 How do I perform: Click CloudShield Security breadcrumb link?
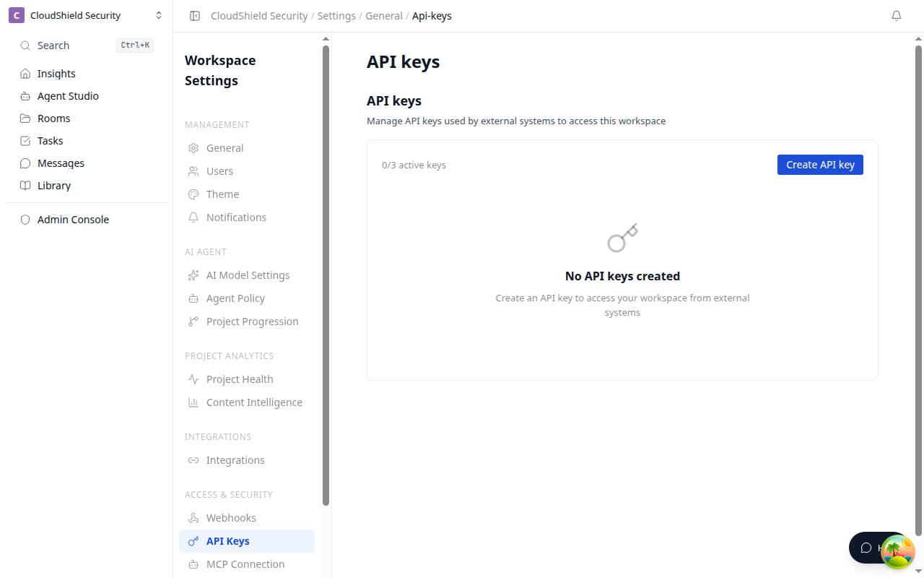[x=259, y=16]
